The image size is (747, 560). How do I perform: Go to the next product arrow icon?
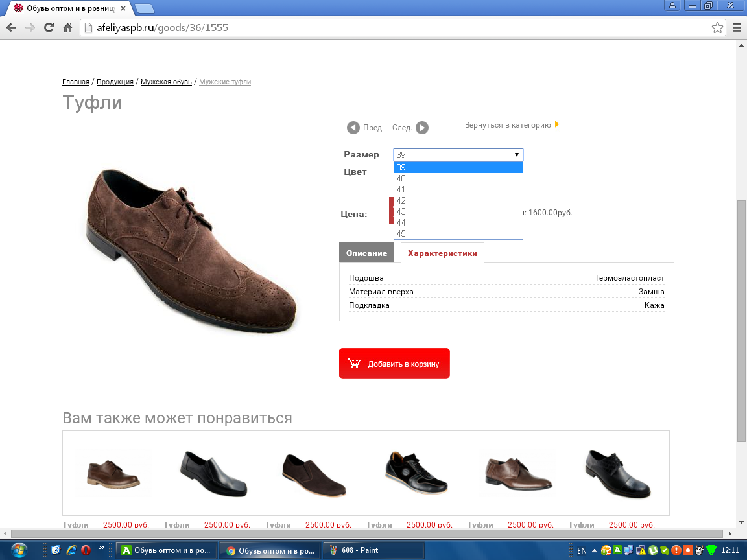pos(422,128)
